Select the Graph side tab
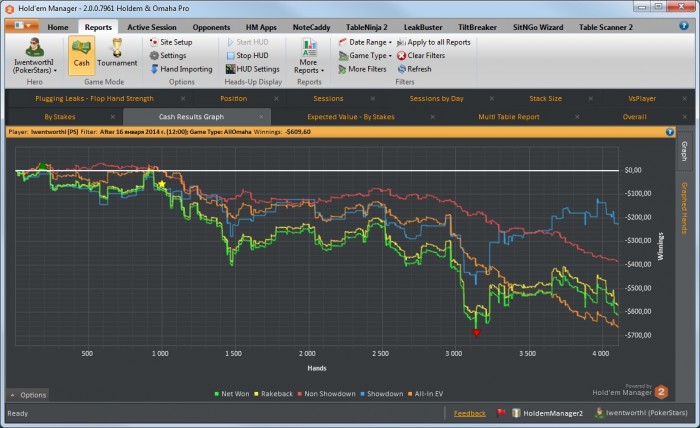700x428 pixels. 683,151
